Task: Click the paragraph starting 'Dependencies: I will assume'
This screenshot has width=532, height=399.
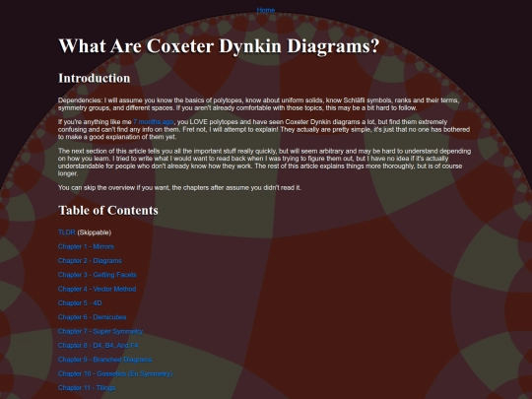Action: click(258, 104)
